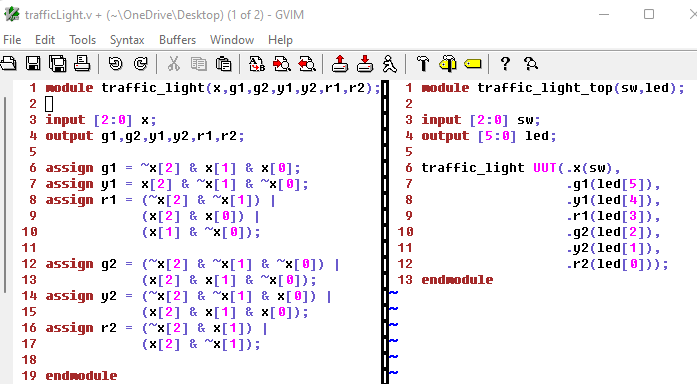This screenshot has height=384, width=697.
Task: Click 'module traffic_light_top(sw,led);' line
Action: point(553,88)
